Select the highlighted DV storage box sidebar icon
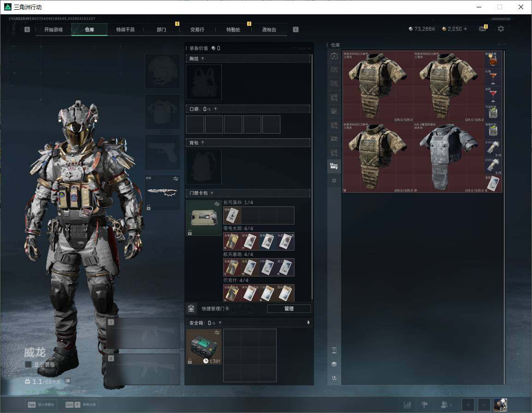Screen dimensions: 532x413 pyautogui.click(x=334, y=166)
